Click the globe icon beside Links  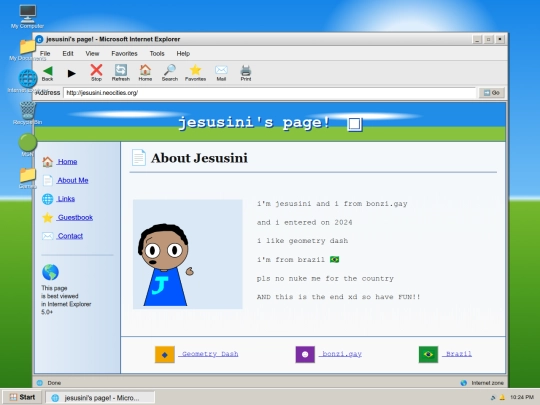[48, 199]
